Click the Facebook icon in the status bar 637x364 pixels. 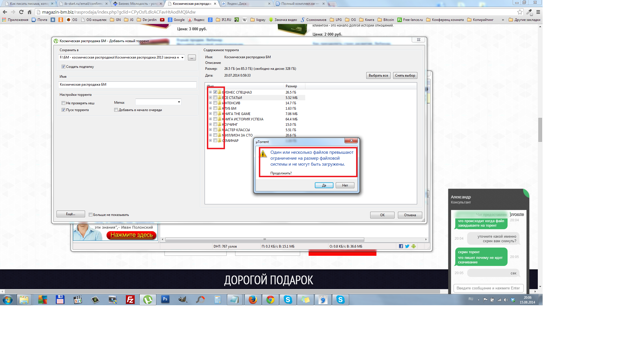coord(401,246)
